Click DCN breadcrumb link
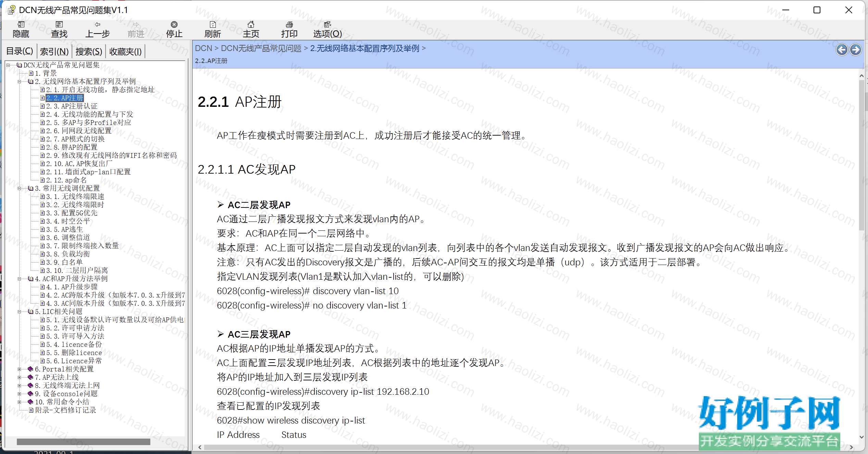The image size is (868, 454). [203, 48]
